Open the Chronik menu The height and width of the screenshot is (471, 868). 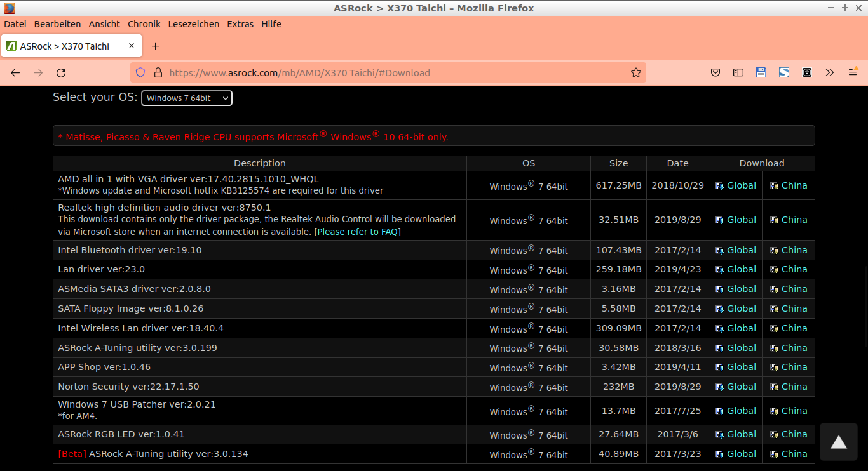click(x=144, y=24)
